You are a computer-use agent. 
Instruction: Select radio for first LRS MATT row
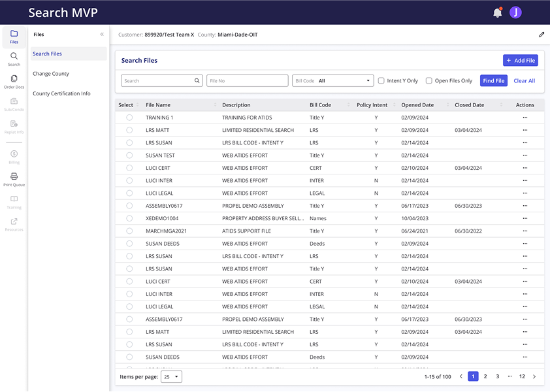point(129,130)
